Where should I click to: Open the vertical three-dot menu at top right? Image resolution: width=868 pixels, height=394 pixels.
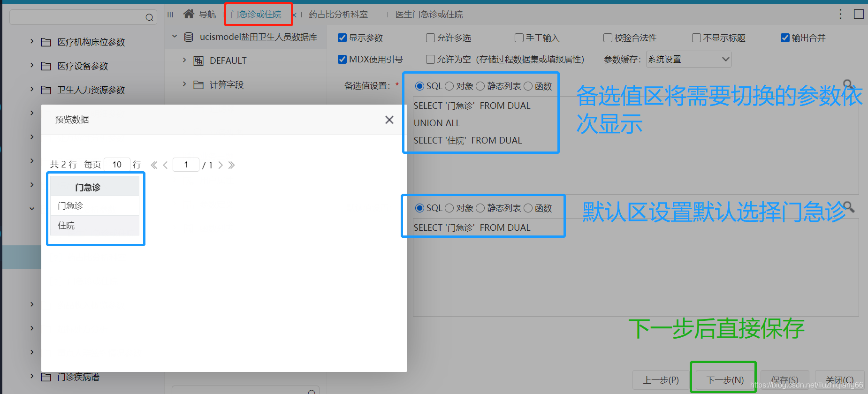(840, 14)
